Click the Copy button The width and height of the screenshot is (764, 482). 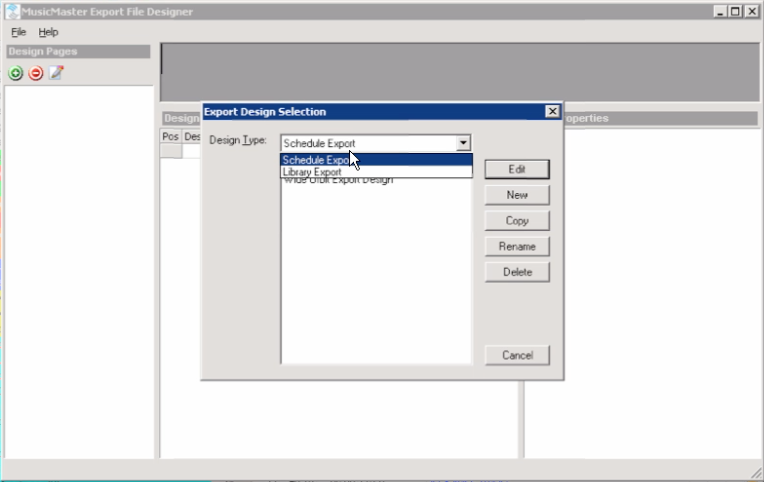pos(517,221)
